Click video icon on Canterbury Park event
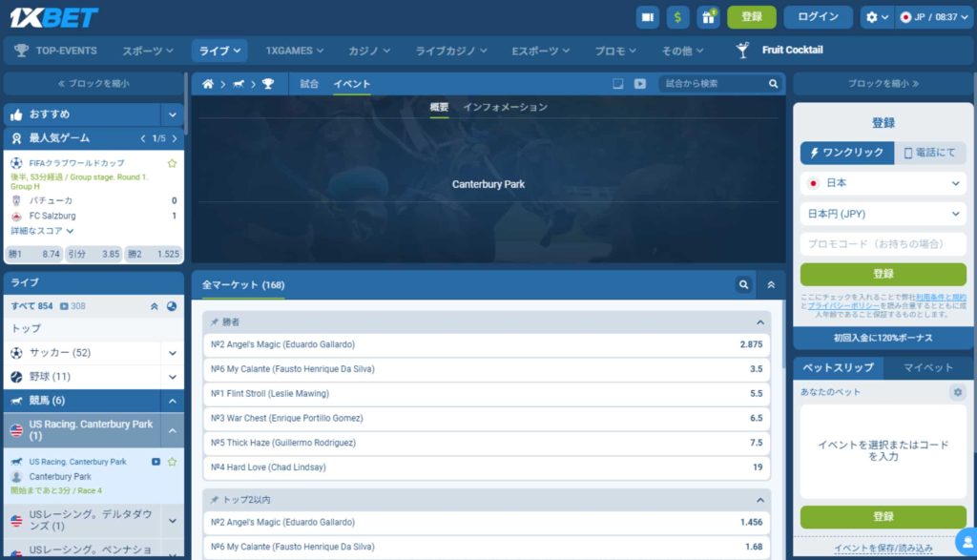The width and height of the screenshot is (977, 560). click(156, 462)
